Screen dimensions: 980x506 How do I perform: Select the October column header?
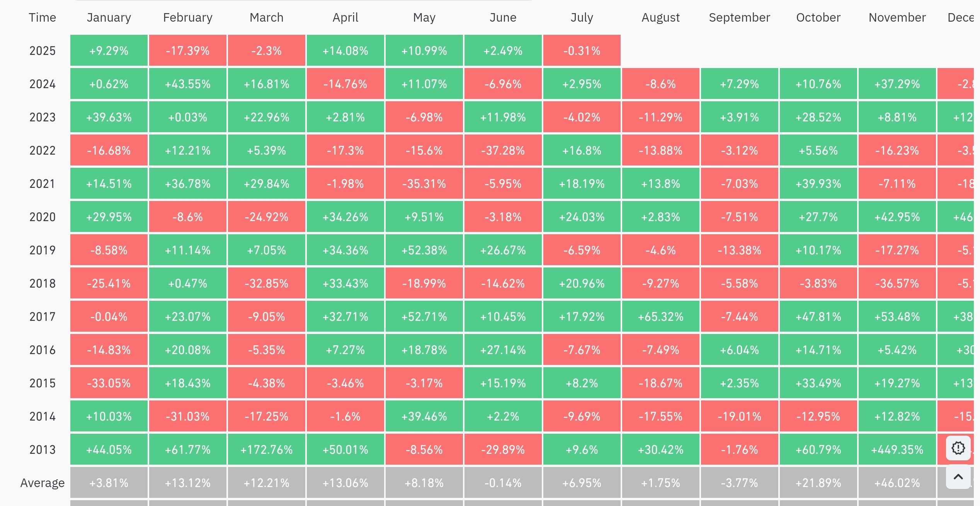818,17
